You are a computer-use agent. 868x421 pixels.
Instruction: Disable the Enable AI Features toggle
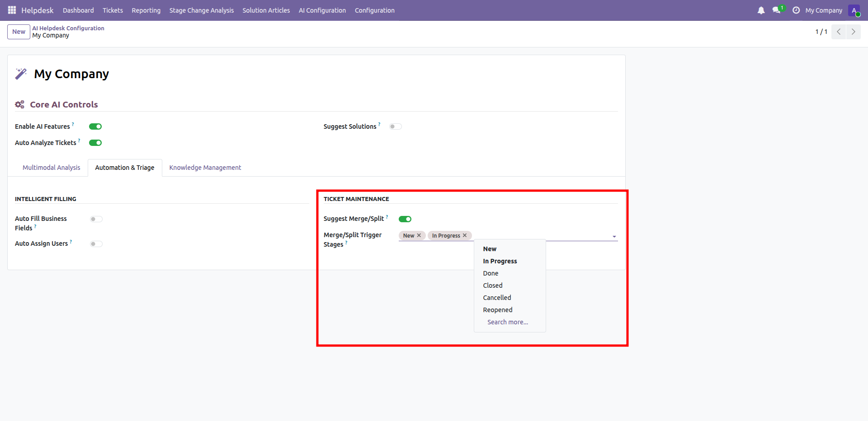click(95, 126)
